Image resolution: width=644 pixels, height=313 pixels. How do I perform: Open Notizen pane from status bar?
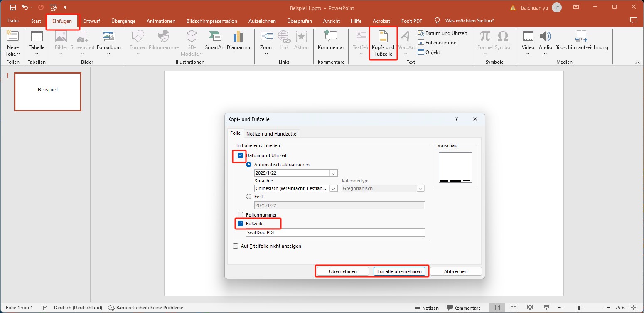coord(427,308)
